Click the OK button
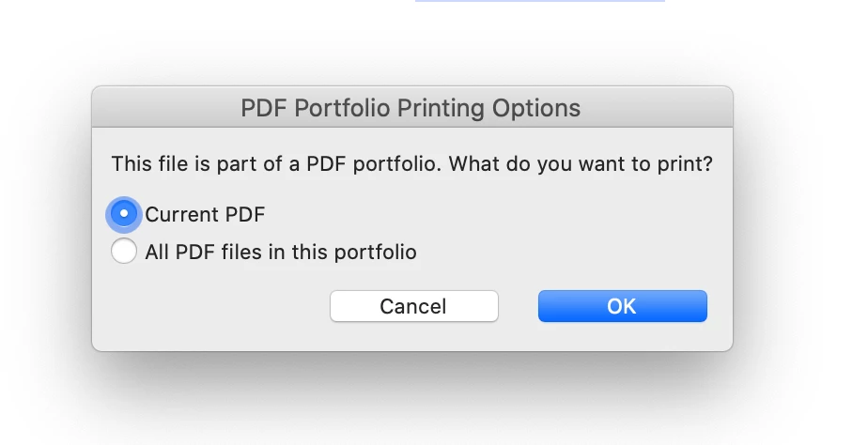The width and height of the screenshot is (868, 445). pos(622,306)
